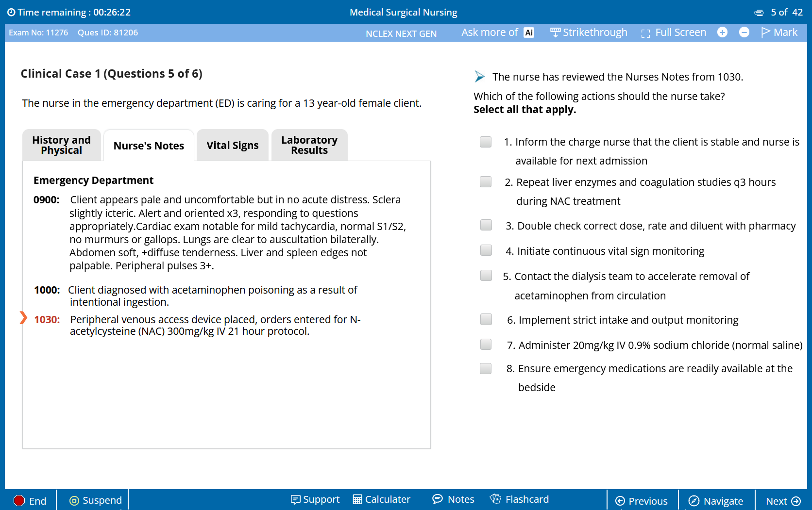Suspend the exam
The width and height of the screenshot is (812, 510).
click(96, 500)
